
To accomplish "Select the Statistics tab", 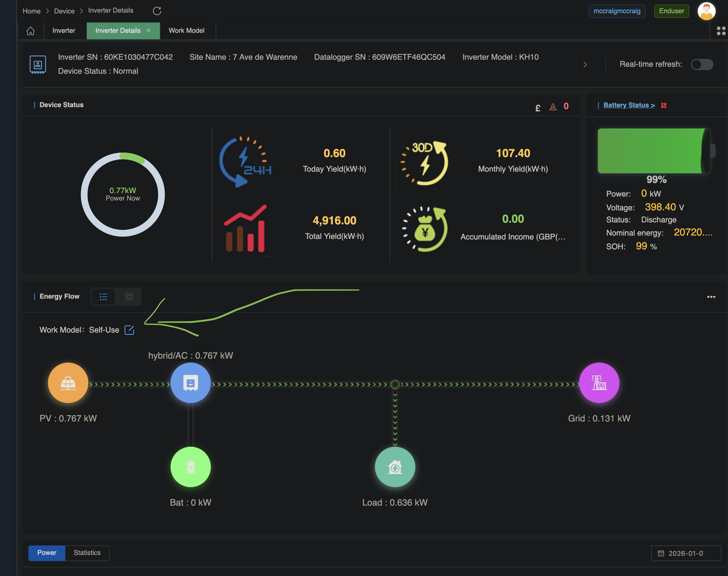I will (87, 553).
